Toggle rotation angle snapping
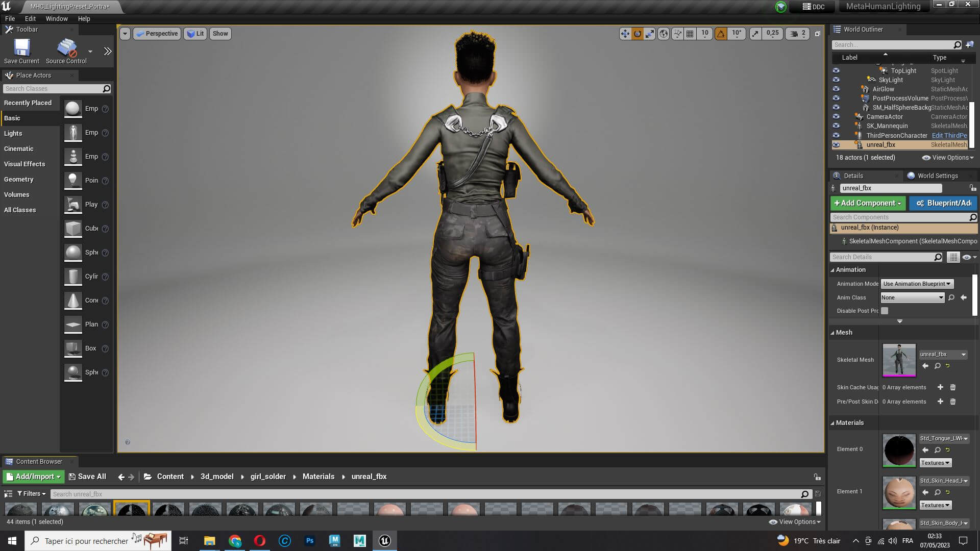 point(721,34)
